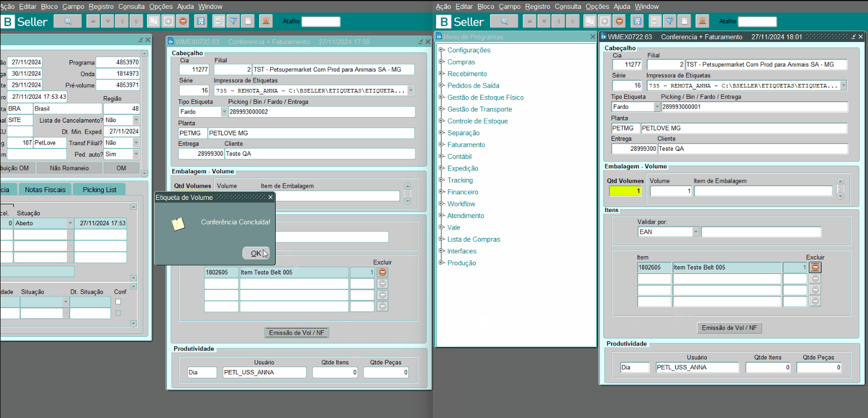Image resolution: width=868 pixels, height=418 pixels.
Task: Click the red remove record icon in left toolbar
Action: point(183,21)
